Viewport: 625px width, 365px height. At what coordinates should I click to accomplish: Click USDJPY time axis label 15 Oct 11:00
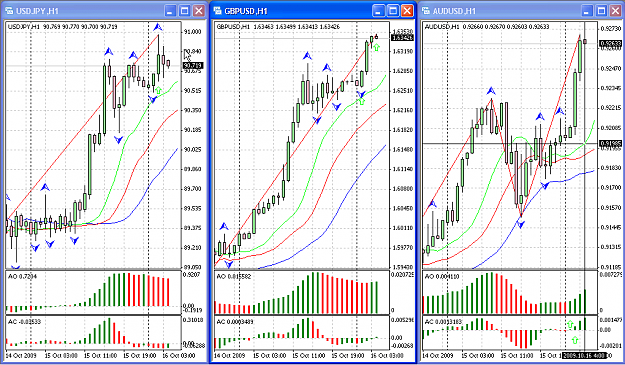pyautogui.click(x=100, y=355)
